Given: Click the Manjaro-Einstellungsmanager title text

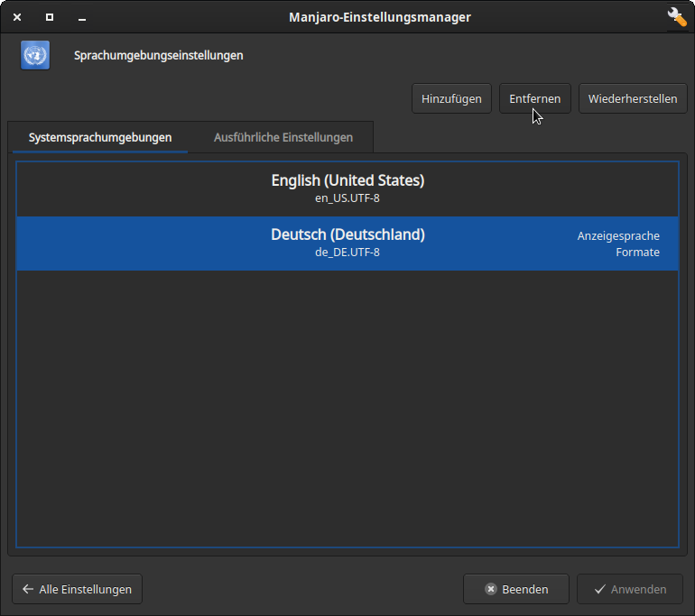Looking at the screenshot, I should point(380,17).
